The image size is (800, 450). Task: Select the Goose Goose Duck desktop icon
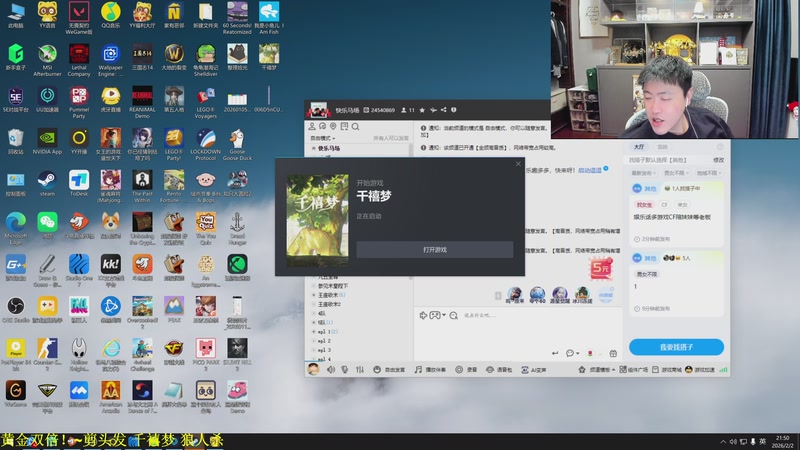pos(237,144)
